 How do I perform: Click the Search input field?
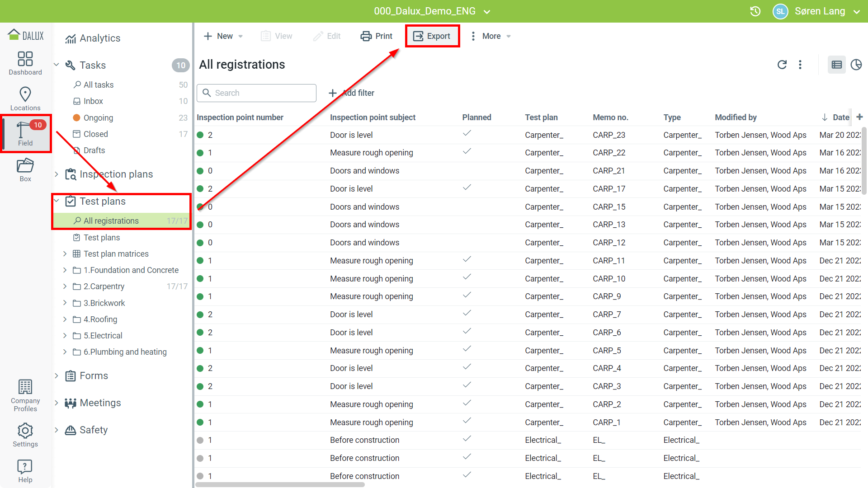tap(262, 93)
